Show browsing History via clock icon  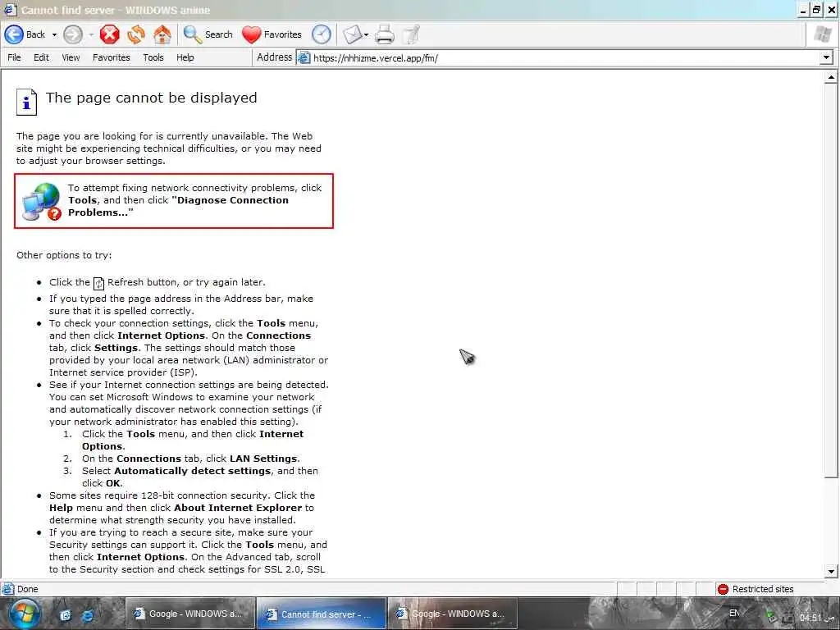coord(322,34)
